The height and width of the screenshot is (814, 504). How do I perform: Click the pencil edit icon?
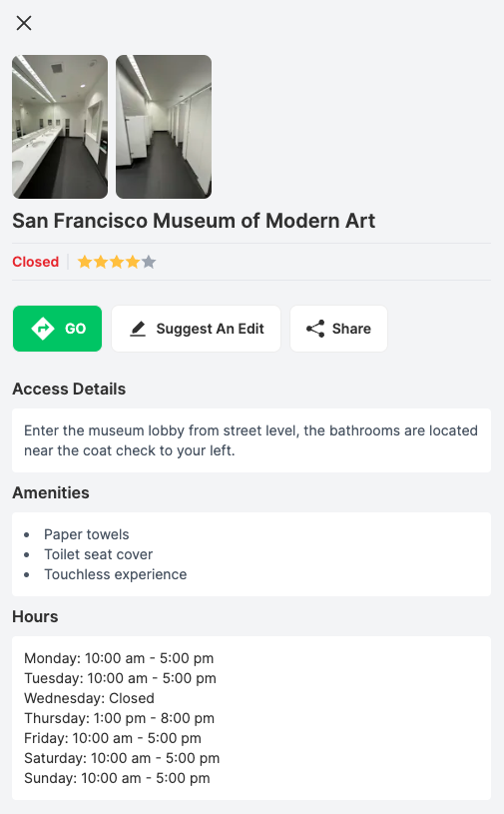click(x=138, y=329)
